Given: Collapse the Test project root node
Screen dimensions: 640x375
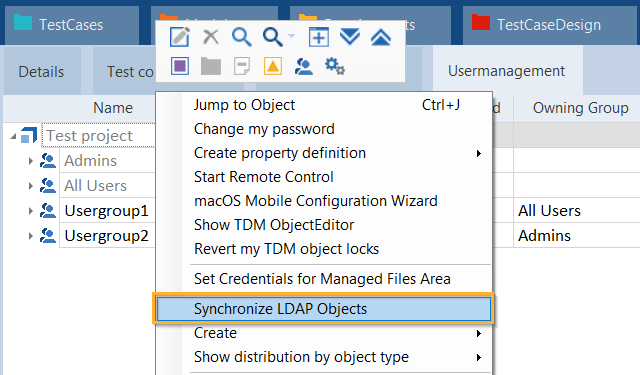Looking at the screenshot, I should 13,136.
